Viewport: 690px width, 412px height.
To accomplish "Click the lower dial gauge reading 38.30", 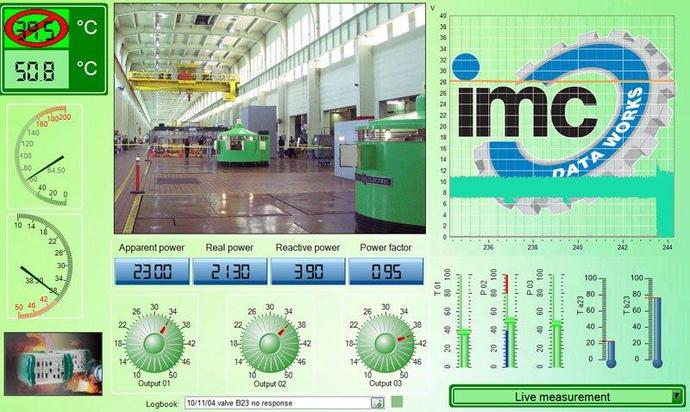I will tap(45, 266).
